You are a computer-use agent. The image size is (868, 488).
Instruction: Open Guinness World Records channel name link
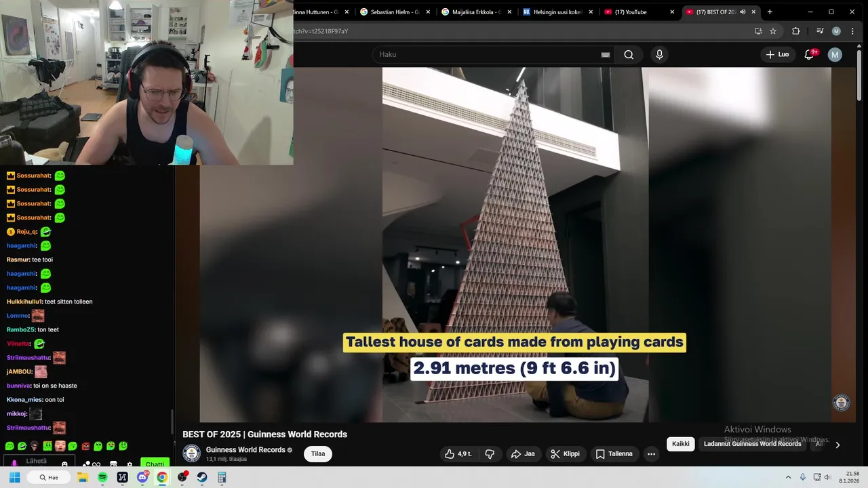point(245,450)
